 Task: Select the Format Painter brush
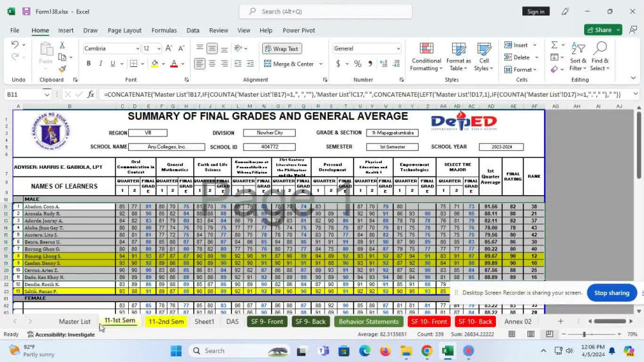[62, 69]
